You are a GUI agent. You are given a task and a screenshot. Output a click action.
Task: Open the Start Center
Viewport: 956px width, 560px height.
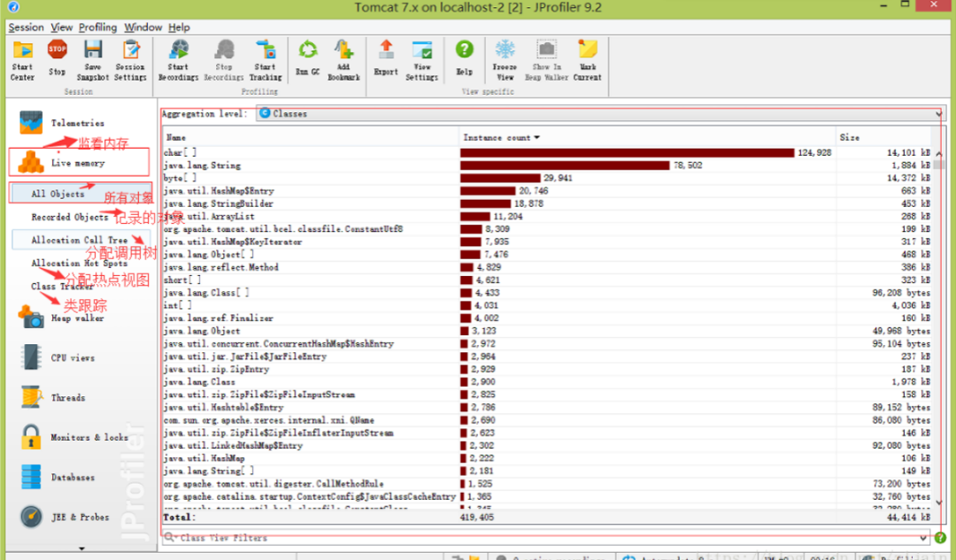[x=22, y=60]
